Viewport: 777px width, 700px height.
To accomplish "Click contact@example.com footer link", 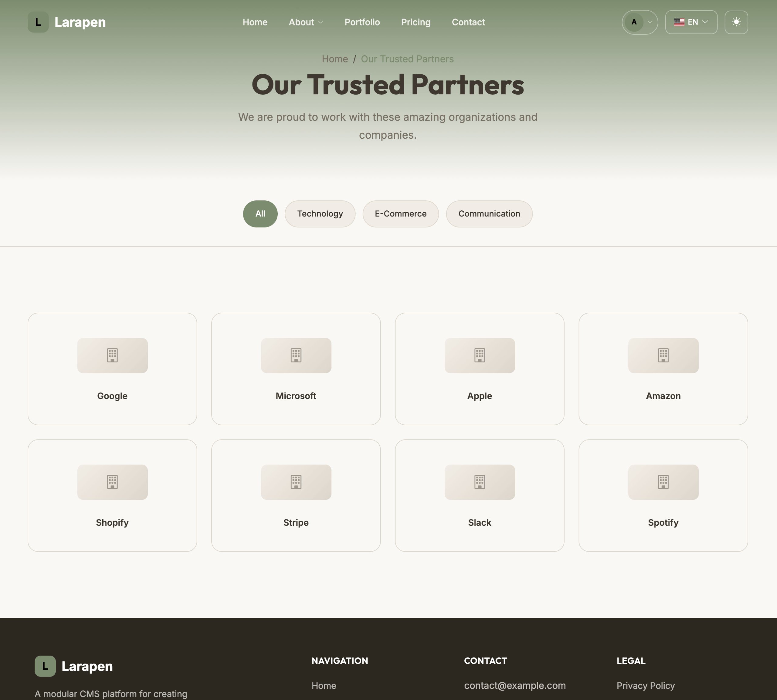I will pos(514,686).
